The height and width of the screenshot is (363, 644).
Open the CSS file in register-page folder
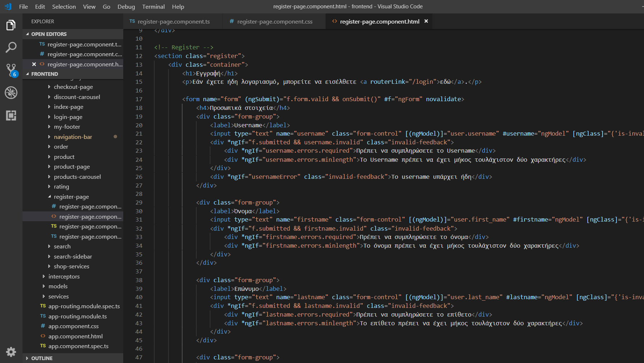73,207
